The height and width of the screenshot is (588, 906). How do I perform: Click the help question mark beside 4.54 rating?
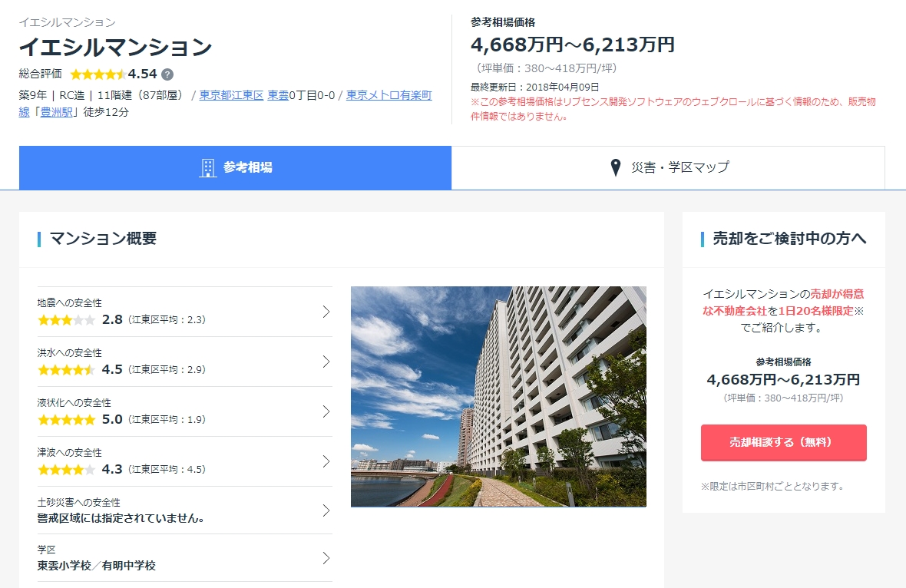[167, 74]
